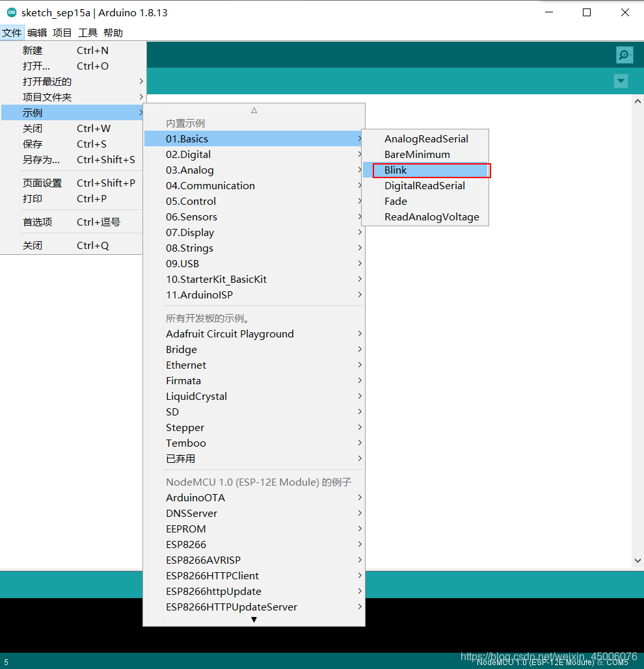Expand 09.USB examples

[254, 264]
